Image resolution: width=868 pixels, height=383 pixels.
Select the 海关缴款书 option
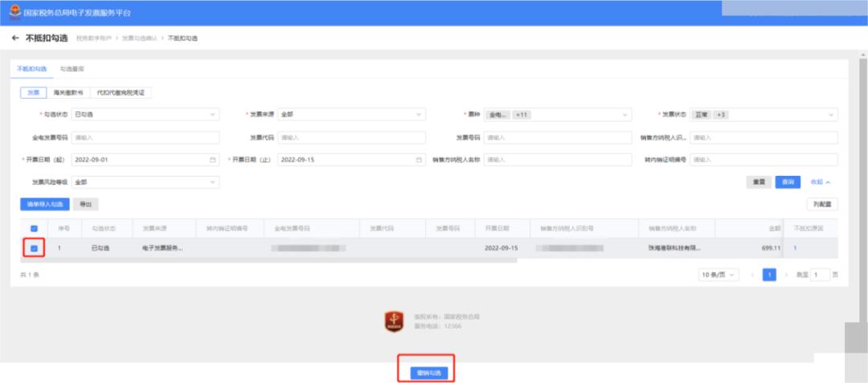click(68, 93)
